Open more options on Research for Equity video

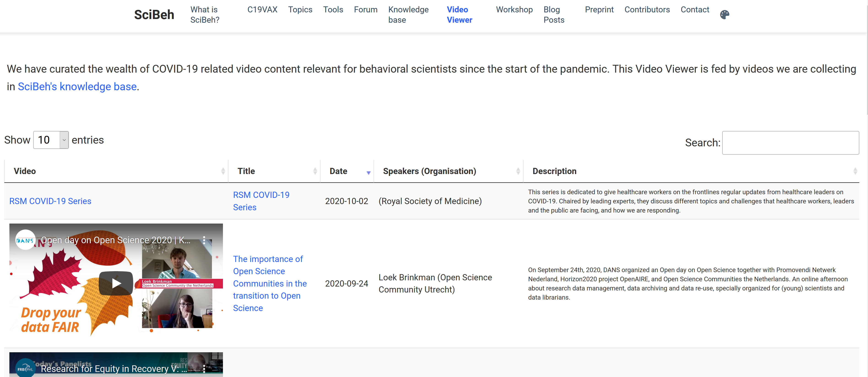point(204,369)
